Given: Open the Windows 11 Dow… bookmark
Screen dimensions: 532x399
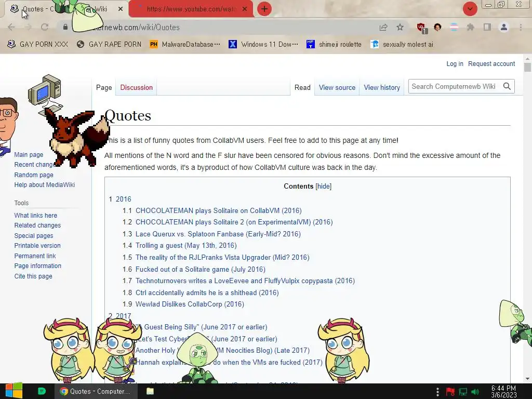Looking at the screenshot, I should click(x=263, y=45).
